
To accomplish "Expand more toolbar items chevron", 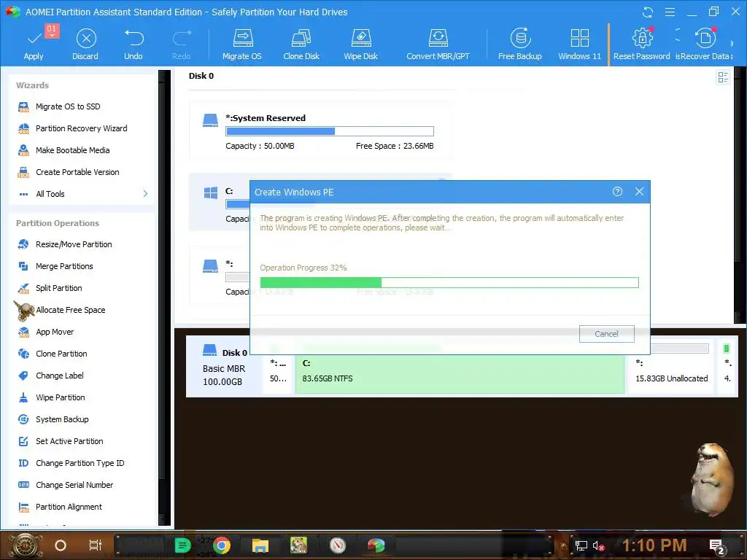I will pyautogui.click(x=732, y=44).
